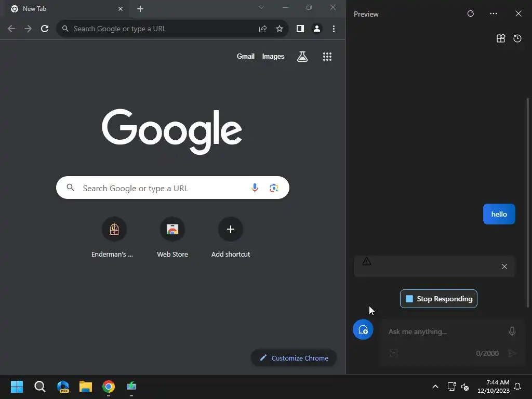
Task: Dismiss the warning notification banner
Action: point(504,267)
